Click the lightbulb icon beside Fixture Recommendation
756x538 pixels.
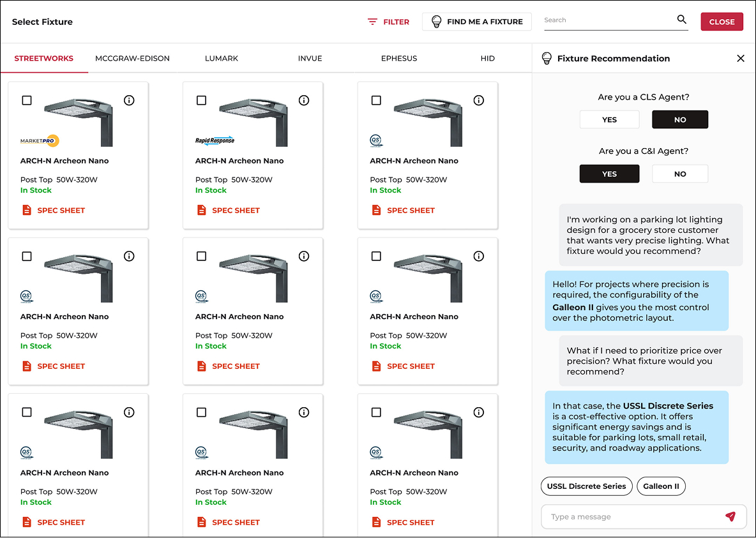[547, 58]
